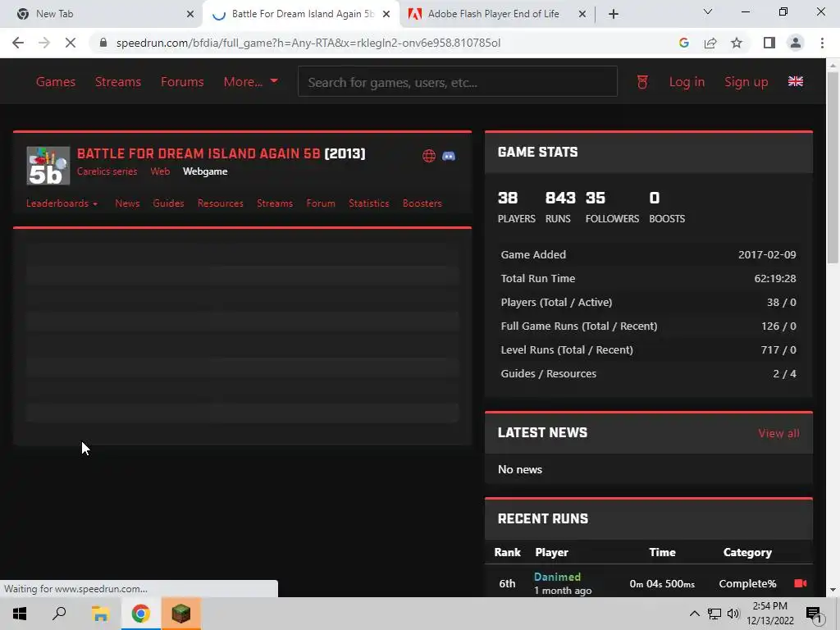Image resolution: width=840 pixels, height=630 pixels.
Task: Open the game Streams tab
Action: tap(275, 203)
